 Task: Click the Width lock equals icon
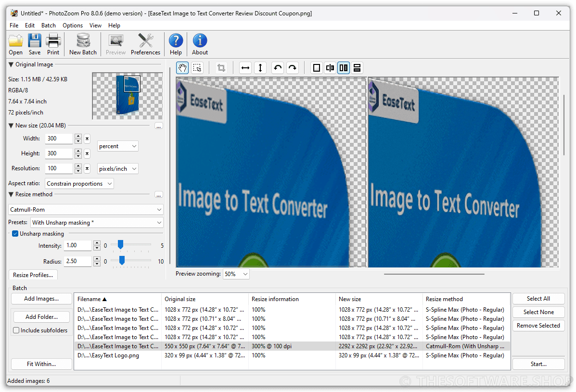coord(87,139)
